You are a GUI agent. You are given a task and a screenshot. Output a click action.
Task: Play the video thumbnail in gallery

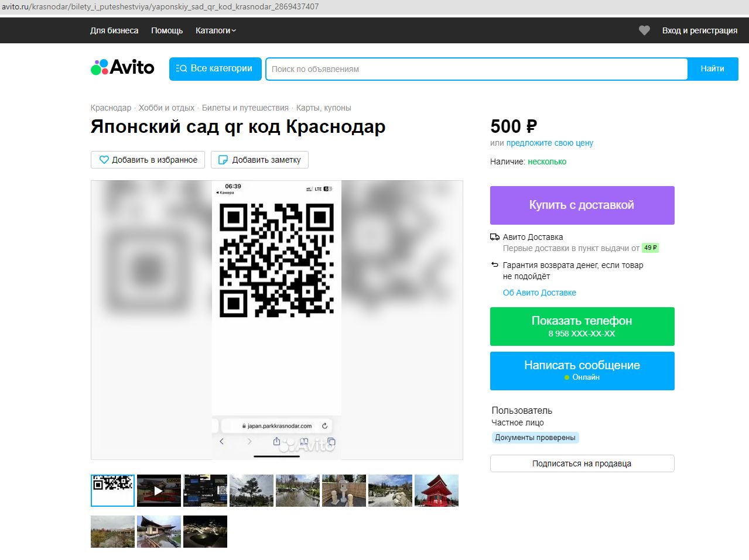159,490
